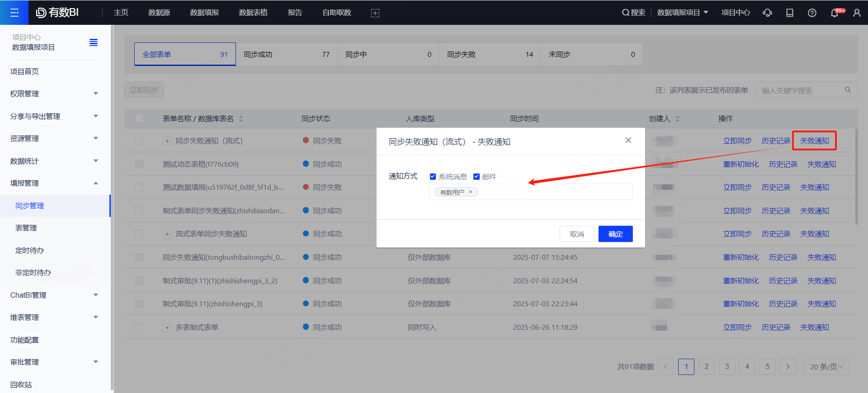Tick the select-all checkbox in table header

coord(139,119)
